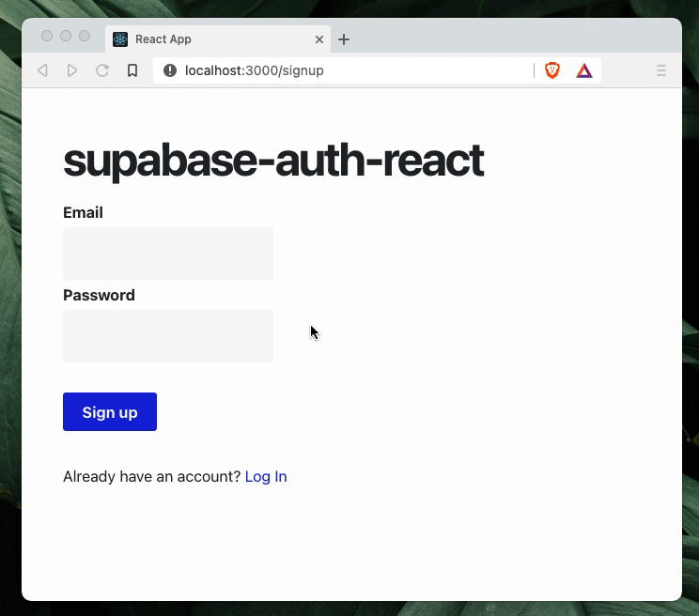Go back using the browser back arrow

(x=43, y=70)
